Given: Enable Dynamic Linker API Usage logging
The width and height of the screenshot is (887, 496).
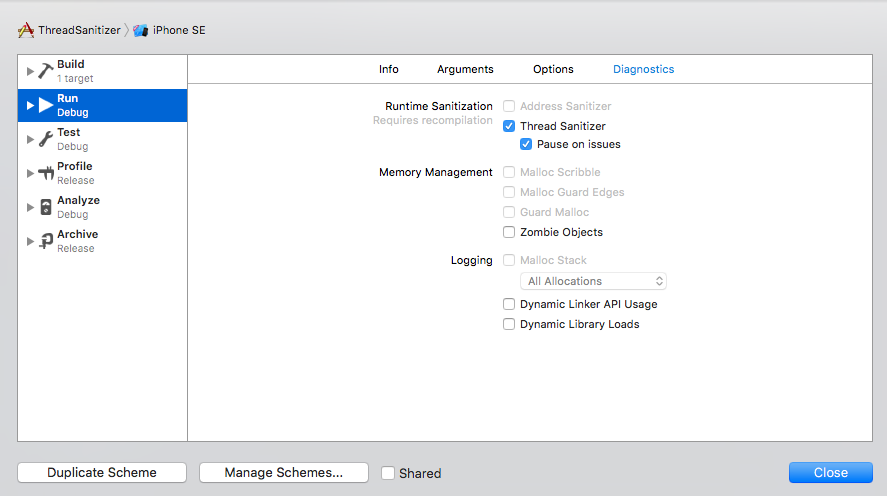Looking at the screenshot, I should 509,304.
